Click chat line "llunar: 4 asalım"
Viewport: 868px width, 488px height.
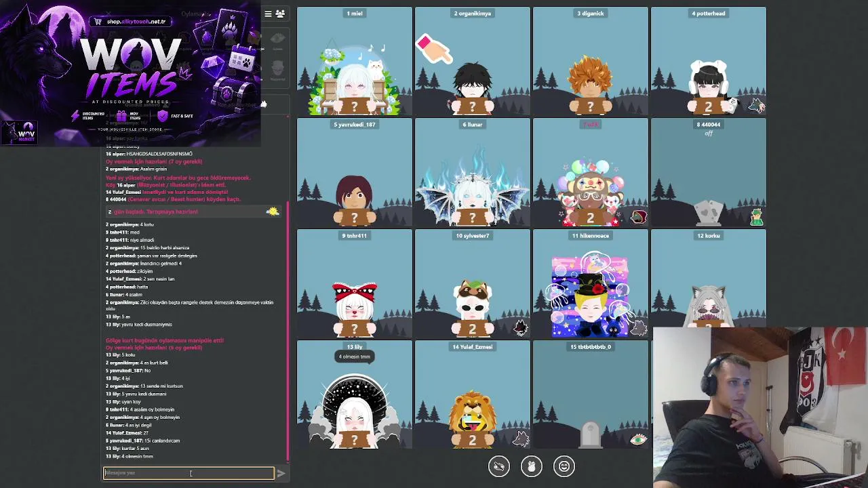tap(124, 295)
